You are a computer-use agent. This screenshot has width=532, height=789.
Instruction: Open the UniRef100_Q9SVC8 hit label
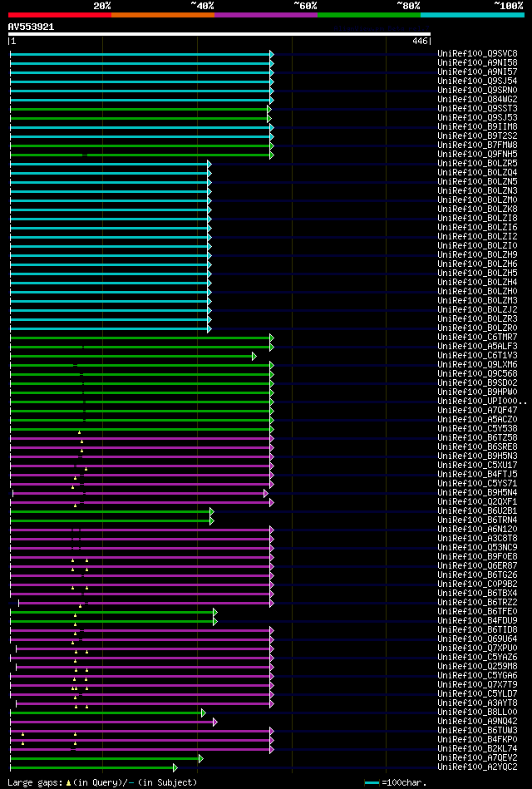[x=478, y=53]
